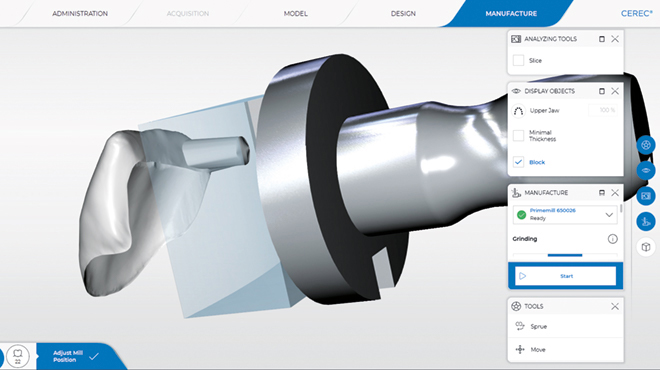
Task: Start the milling process
Action: [566, 276]
